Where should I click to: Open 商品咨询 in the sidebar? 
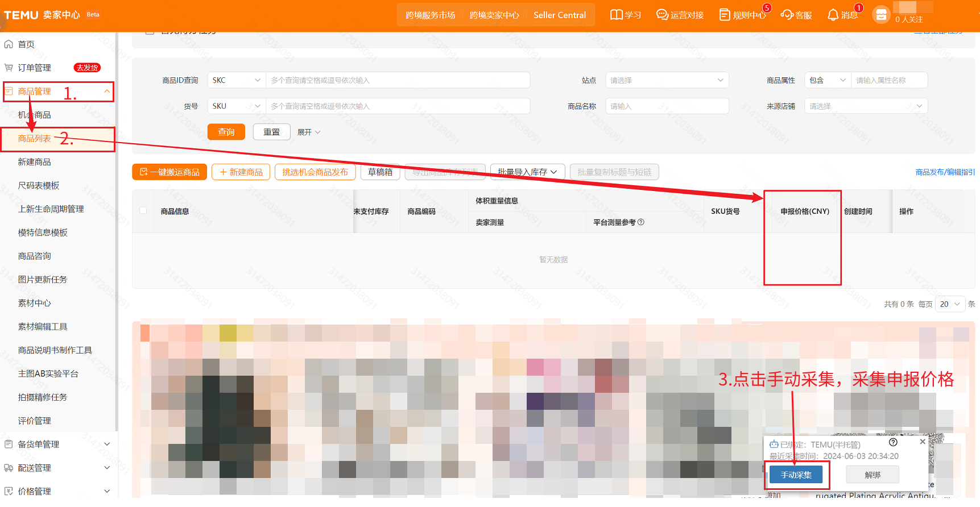click(34, 256)
